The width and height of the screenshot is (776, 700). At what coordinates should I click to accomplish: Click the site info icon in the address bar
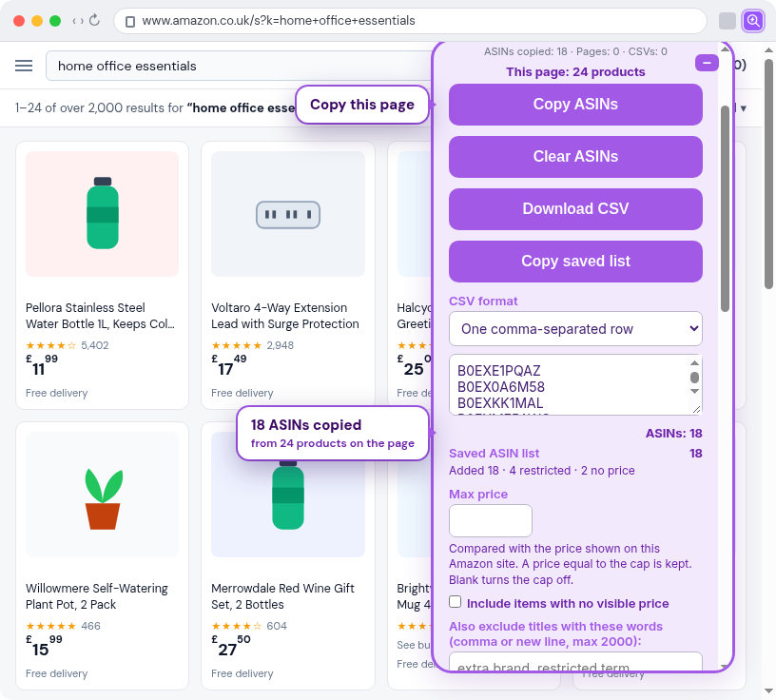[x=130, y=21]
